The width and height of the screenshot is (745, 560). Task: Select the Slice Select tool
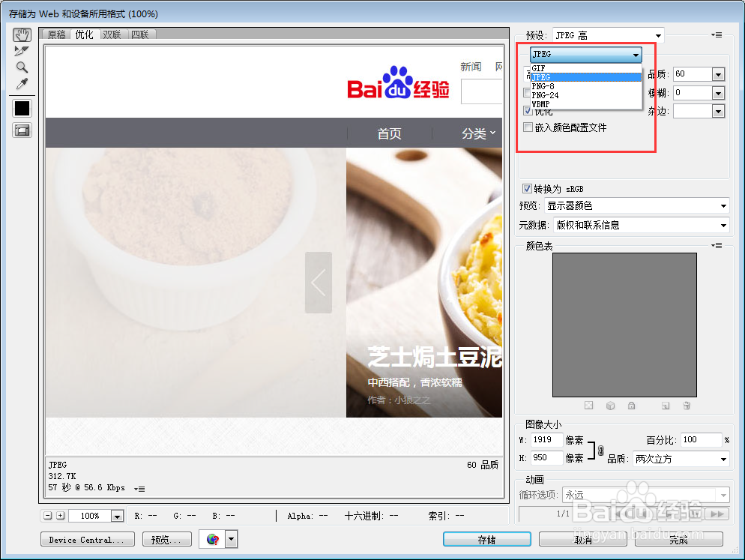22,51
